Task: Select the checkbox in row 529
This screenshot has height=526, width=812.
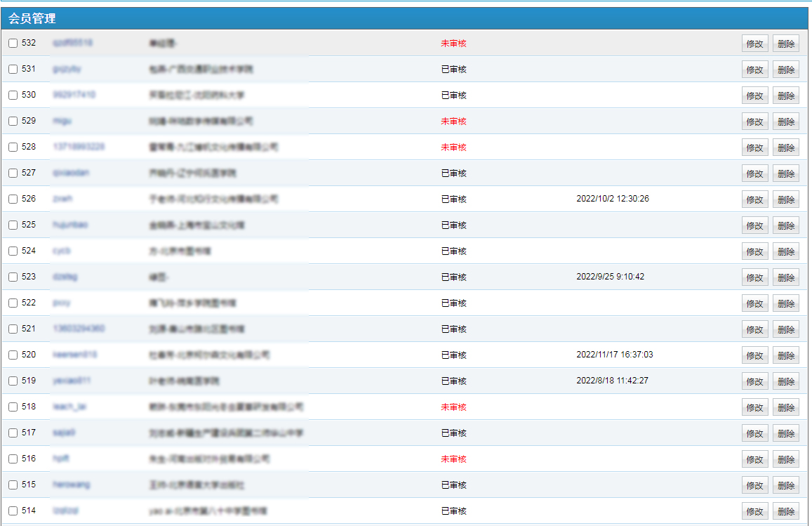Action: click(x=13, y=121)
